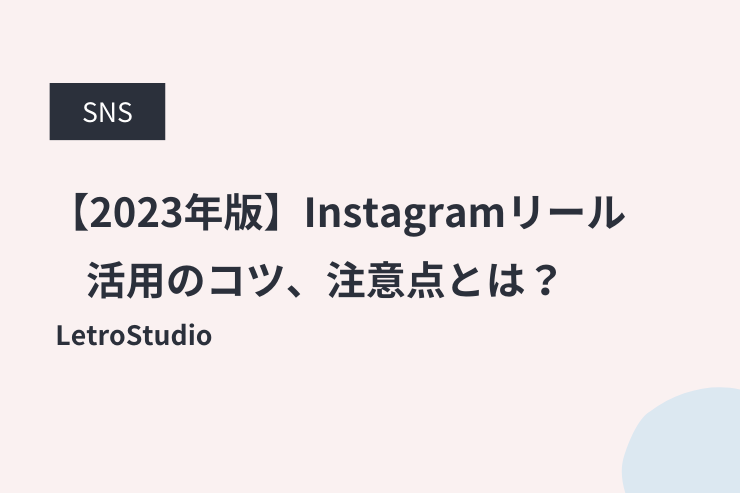Image resolution: width=740 pixels, height=493 pixels.
Task: Open the LetroStudio author label
Action: point(134,335)
